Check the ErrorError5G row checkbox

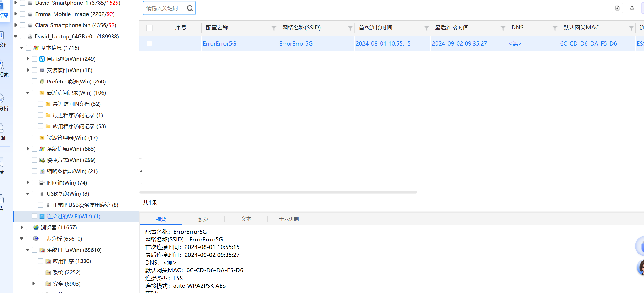(150, 43)
